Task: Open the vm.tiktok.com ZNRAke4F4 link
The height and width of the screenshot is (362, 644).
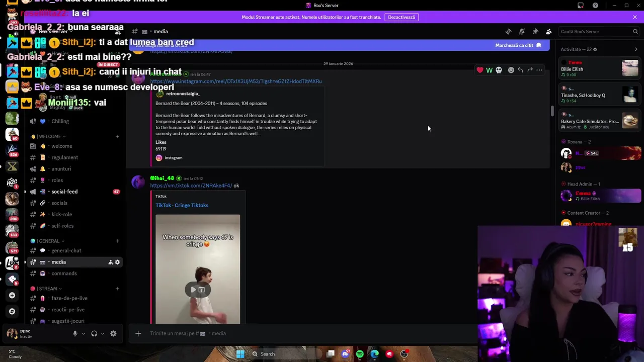Action: [x=191, y=186]
